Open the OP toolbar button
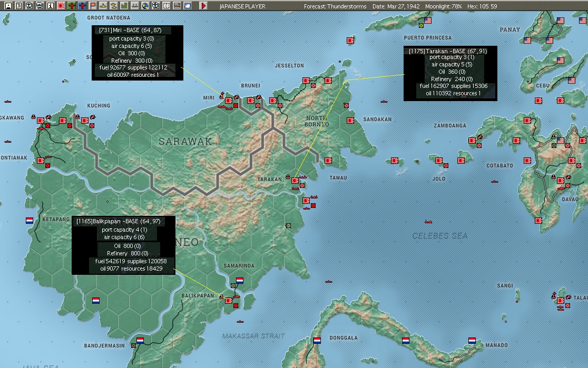This screenshot has width=588, height=368. pyautogui.click(x=166, y=6)
